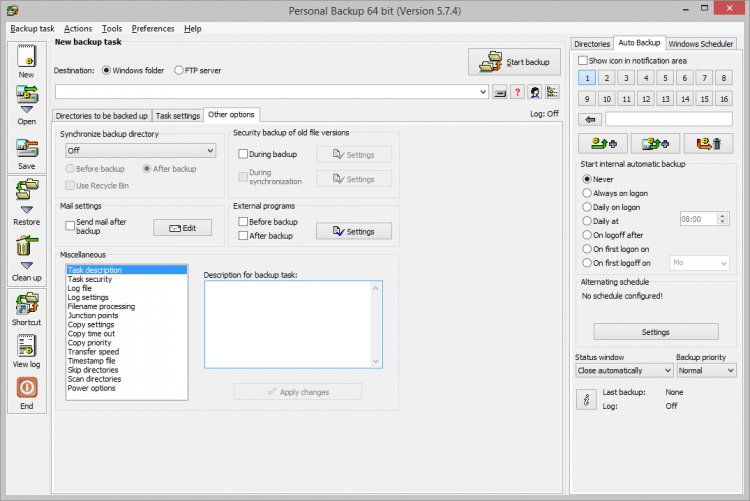The width and height of the screenshot is (750, 501).
Task: Switch to Directories to be backed up tab
Action: coord(102,116)
